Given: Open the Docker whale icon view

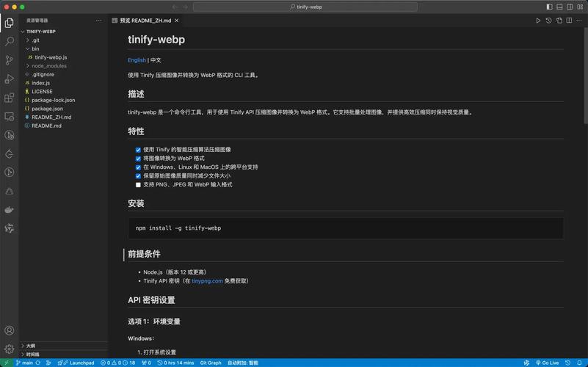Looking at the screenshot, I should (10, 209).
